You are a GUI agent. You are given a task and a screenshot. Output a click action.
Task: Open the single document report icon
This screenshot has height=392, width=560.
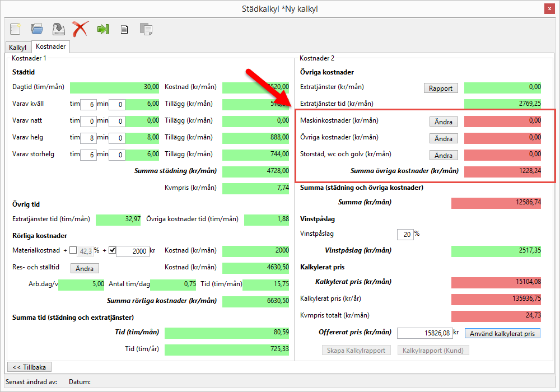(x=124, y=29)
